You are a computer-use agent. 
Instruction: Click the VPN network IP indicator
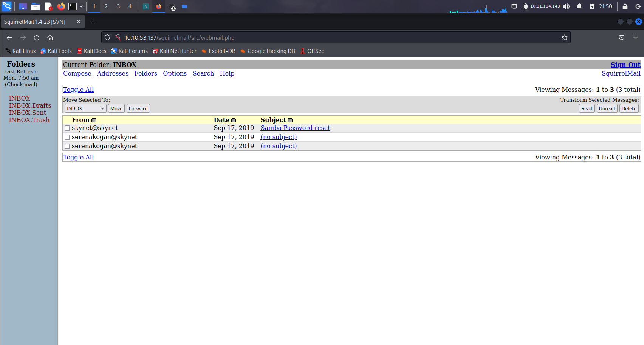pyautogui.click(x=541, y=6)
